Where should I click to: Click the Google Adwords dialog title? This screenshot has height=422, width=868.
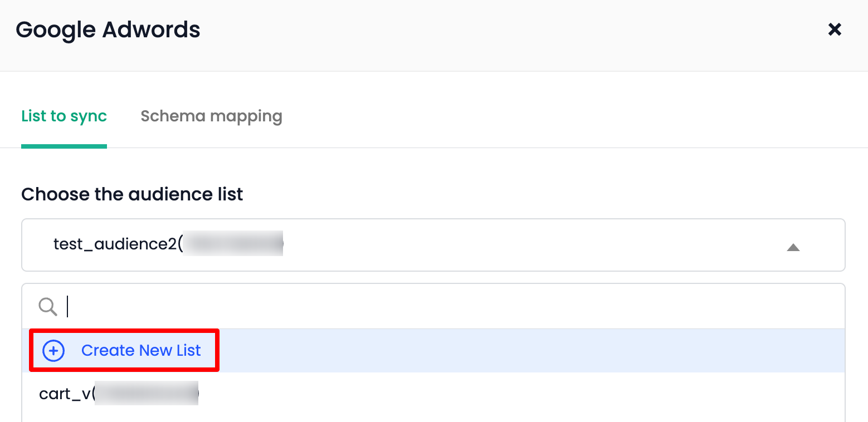tap(108, 30)
